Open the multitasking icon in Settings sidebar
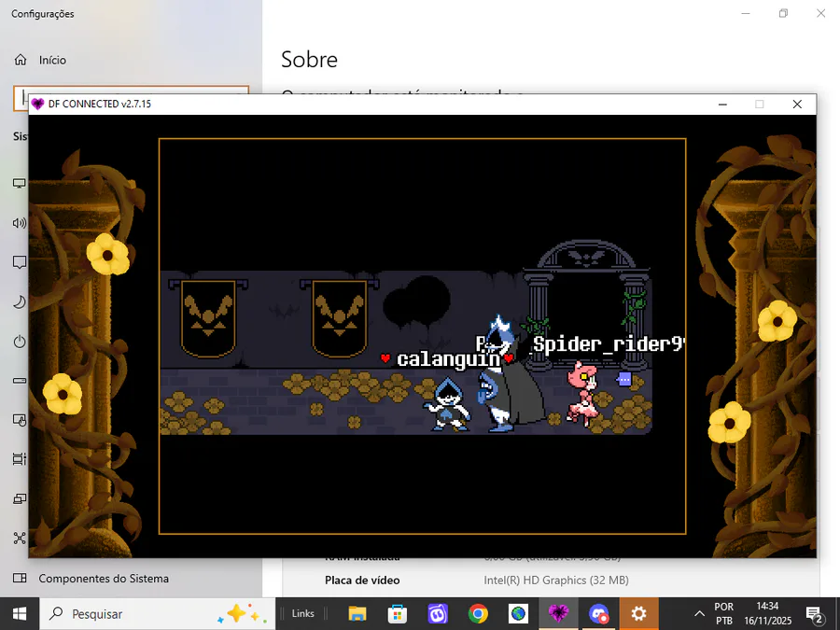 pos(20,459)
